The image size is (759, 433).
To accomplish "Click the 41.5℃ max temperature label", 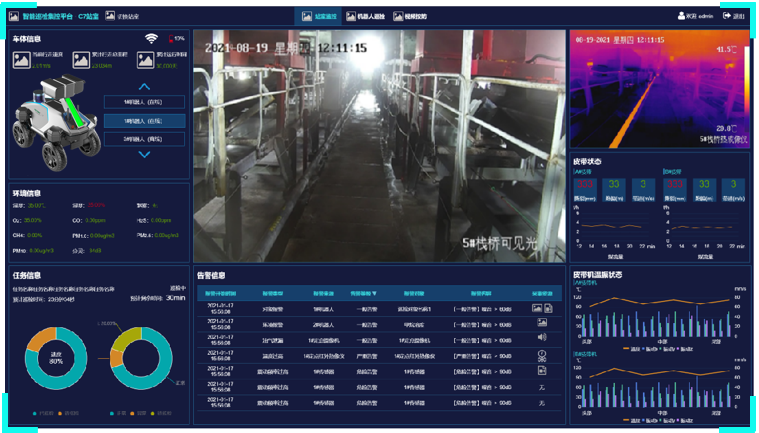I will pos(725,49).
